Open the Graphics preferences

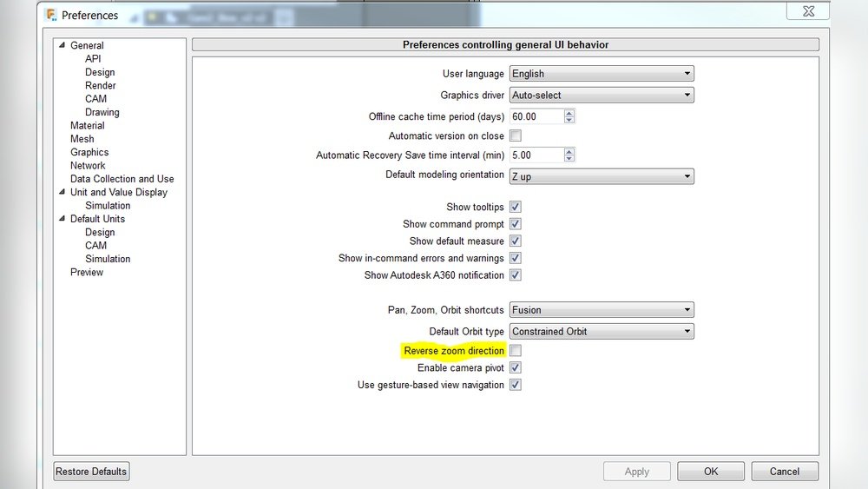click(x=89, y=152)
